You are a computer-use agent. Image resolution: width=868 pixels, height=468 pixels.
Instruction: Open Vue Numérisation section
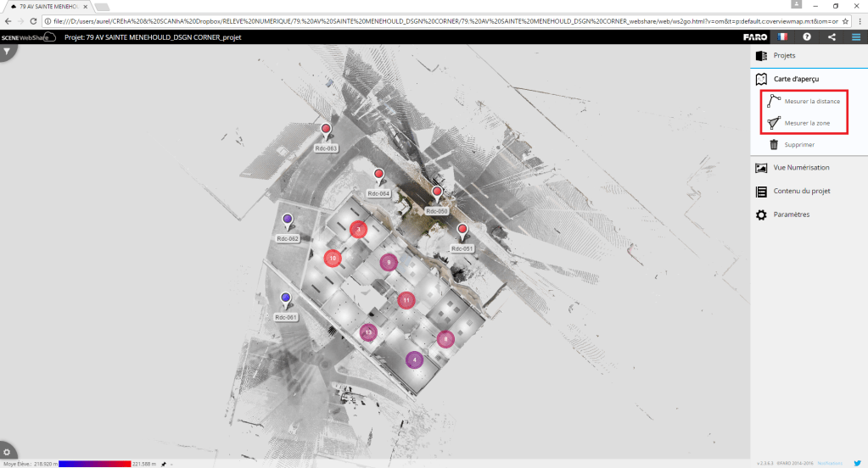point(801,168)
